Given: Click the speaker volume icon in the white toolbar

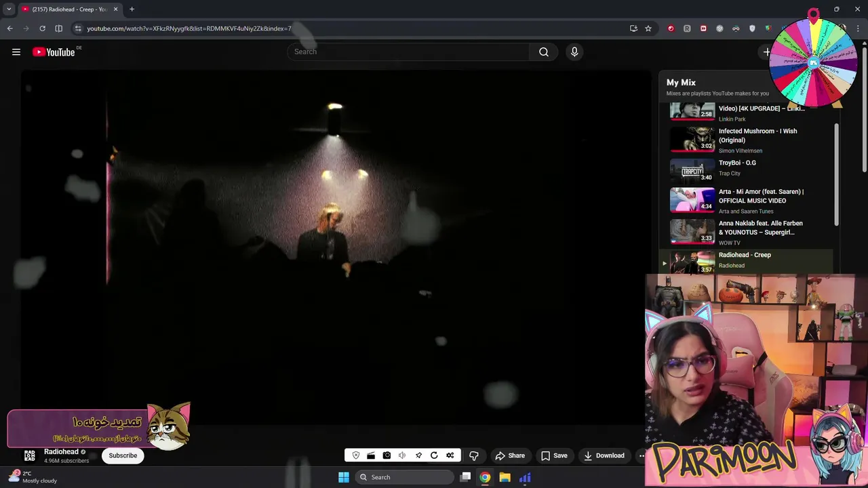Looking at the screenshot, I should (x=402, y=455).
